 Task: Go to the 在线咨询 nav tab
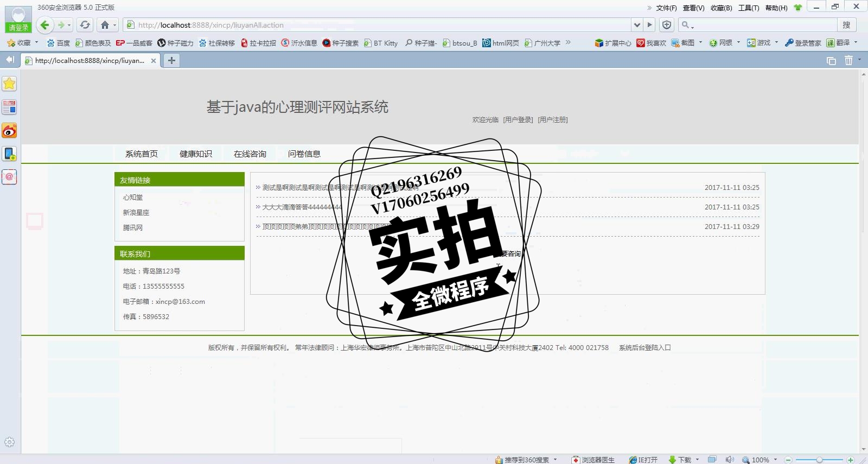[250, 154]
